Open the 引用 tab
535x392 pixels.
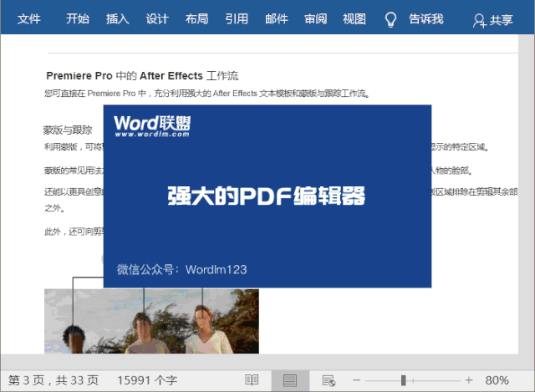(237, 19)
